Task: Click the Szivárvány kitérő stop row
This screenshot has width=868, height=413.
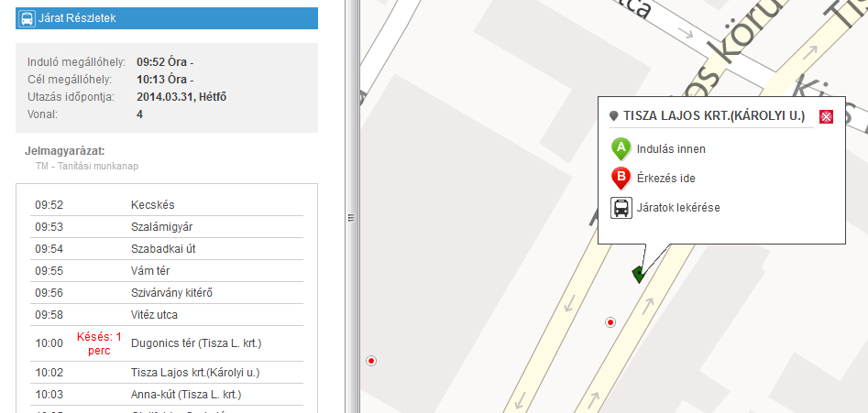Action: 167,293
